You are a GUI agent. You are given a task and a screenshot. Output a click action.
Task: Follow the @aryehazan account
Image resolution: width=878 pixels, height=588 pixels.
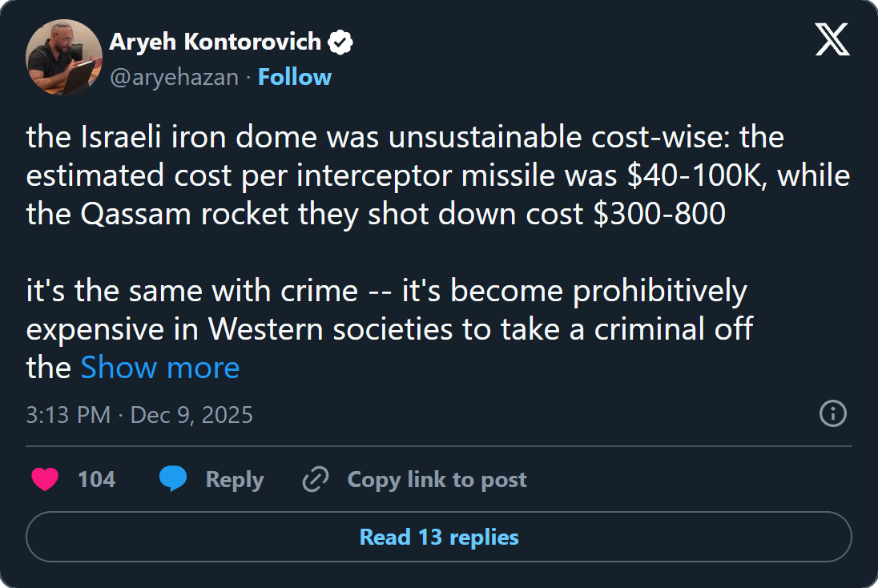(295, 77)
